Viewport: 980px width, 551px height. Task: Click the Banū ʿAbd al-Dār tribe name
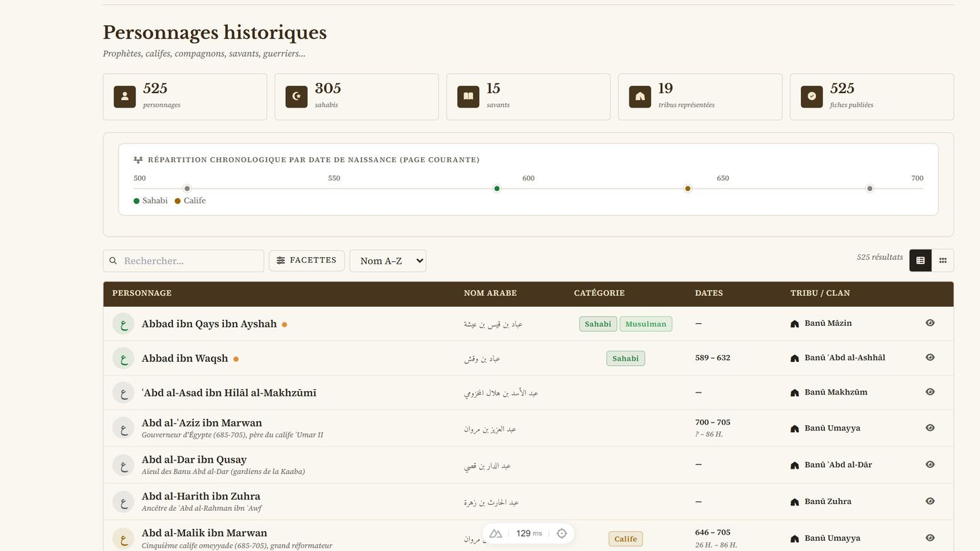pos(838,465)
